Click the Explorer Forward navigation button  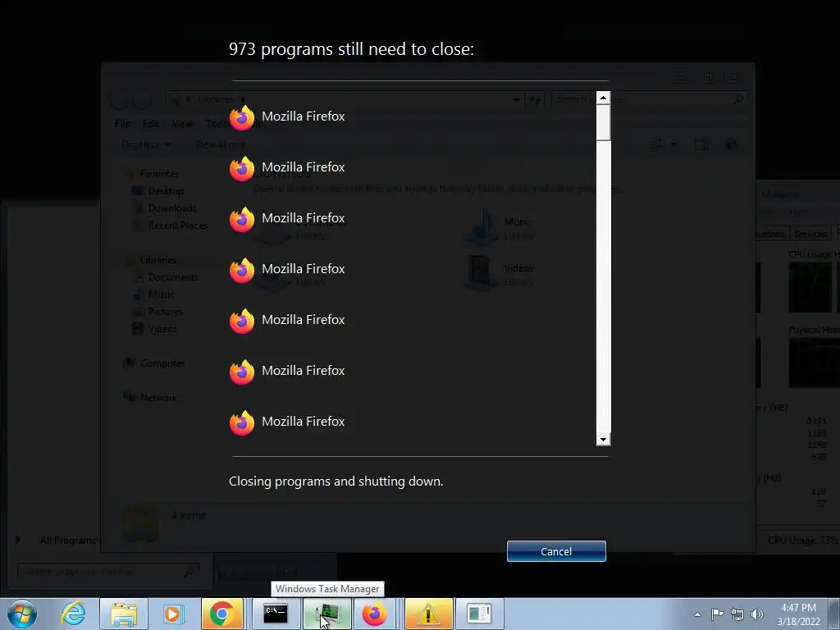(x=143, y=99)
